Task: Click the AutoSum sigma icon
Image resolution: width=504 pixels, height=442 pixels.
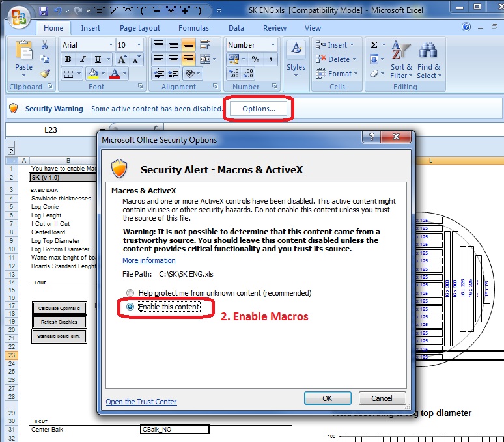Action: [x=374, y=45]
